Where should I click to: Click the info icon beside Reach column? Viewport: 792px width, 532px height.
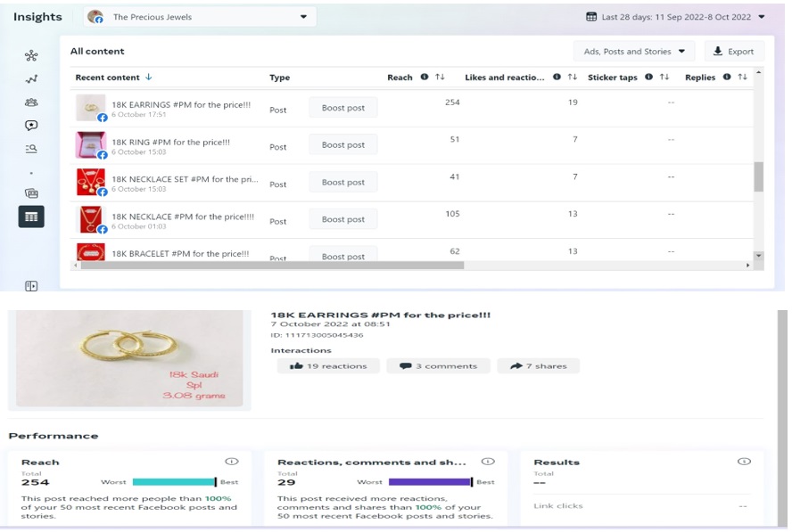point(425,78)
